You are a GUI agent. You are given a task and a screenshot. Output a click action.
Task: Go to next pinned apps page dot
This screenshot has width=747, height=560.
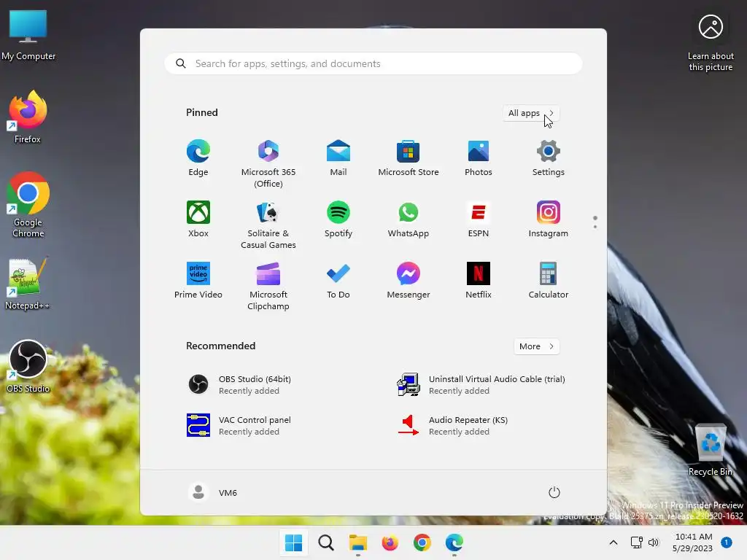[x=595, y=227]
